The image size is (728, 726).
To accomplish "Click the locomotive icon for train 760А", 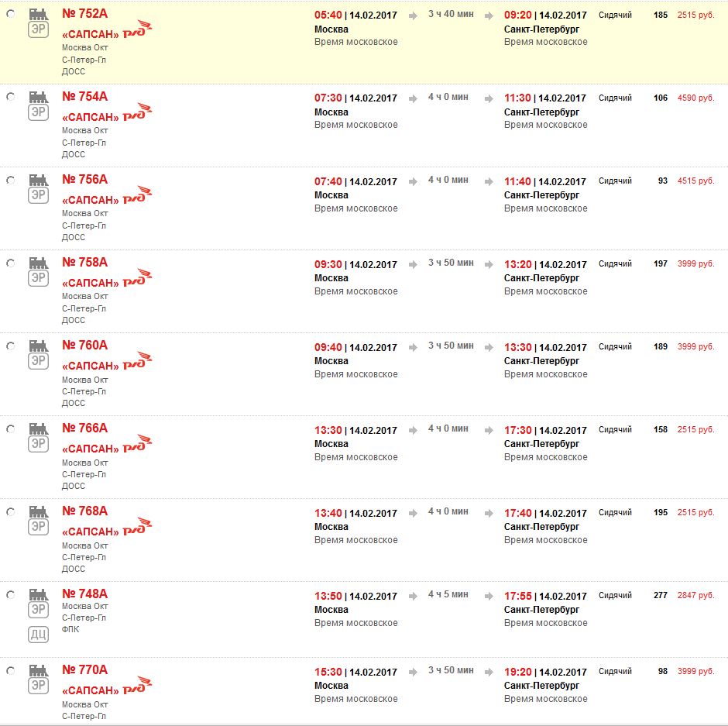I will [x=38, y=346].
